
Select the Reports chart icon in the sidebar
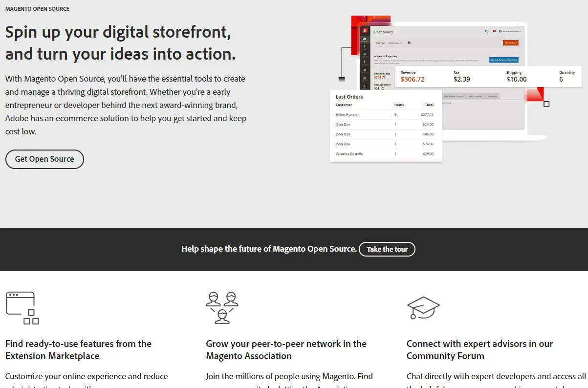(x=365, y=86)
